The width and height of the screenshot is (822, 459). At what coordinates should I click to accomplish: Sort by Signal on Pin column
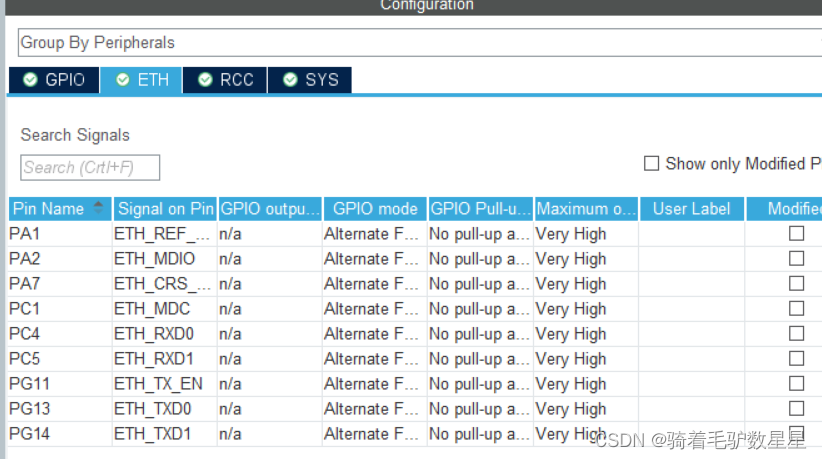(x=165, y=209)
